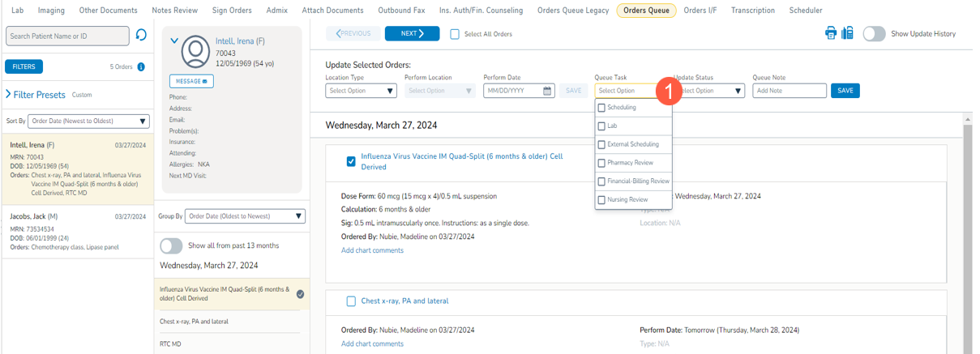Check the Select All Orders checkbox
The width and height of the screenshot is (980, 354).
[455, 34]
